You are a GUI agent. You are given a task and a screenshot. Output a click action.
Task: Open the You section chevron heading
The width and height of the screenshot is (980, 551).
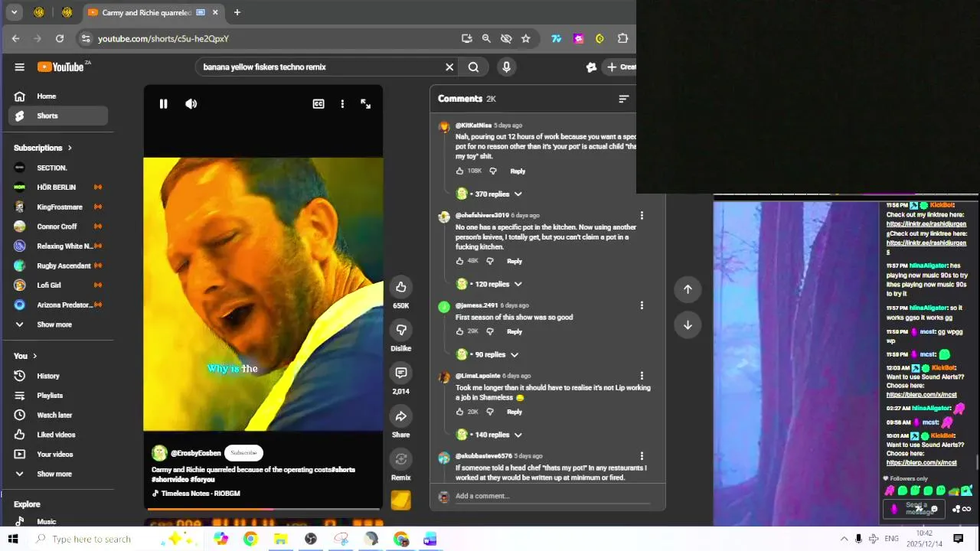25,357
